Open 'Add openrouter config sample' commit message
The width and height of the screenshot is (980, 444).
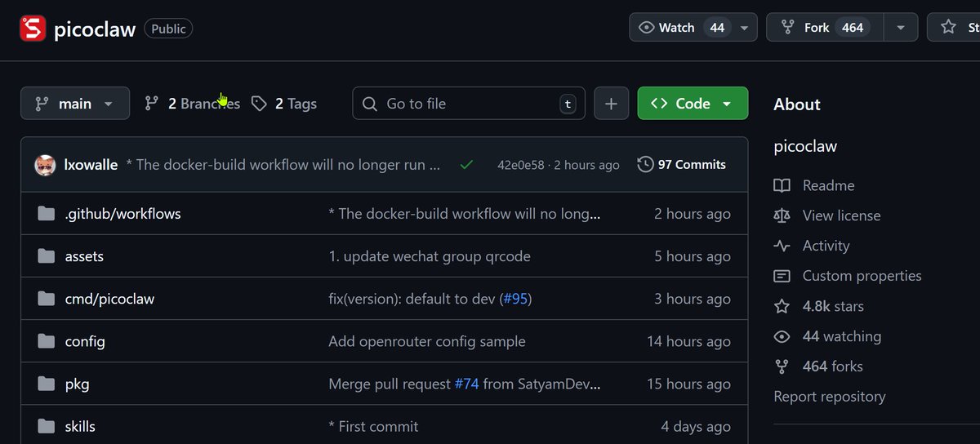coord(427,341)
